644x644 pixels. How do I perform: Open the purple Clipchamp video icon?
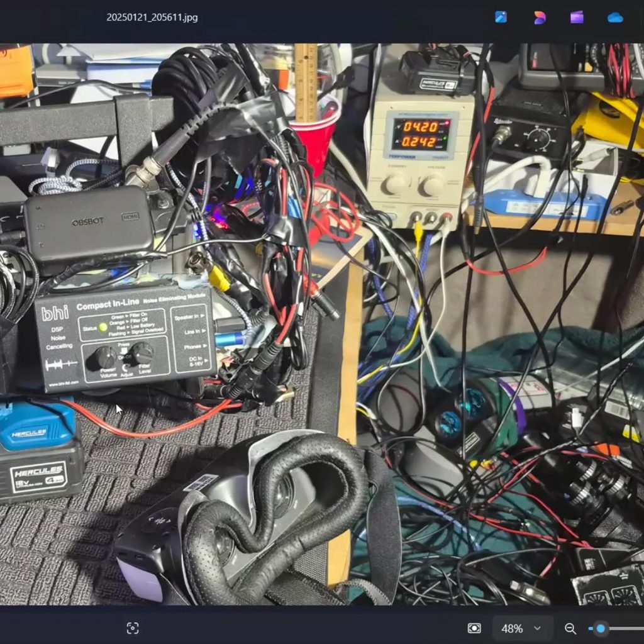577,17
